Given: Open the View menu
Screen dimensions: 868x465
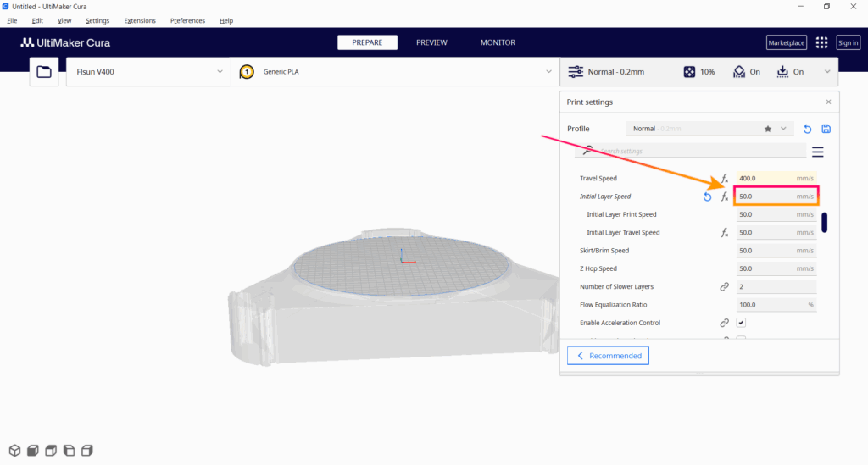Looking at the screenshot, I should 64,21.
